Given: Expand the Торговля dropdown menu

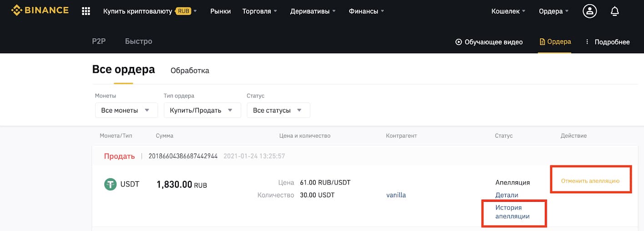Looking at the screenshot, I should (x=260, y=11).
